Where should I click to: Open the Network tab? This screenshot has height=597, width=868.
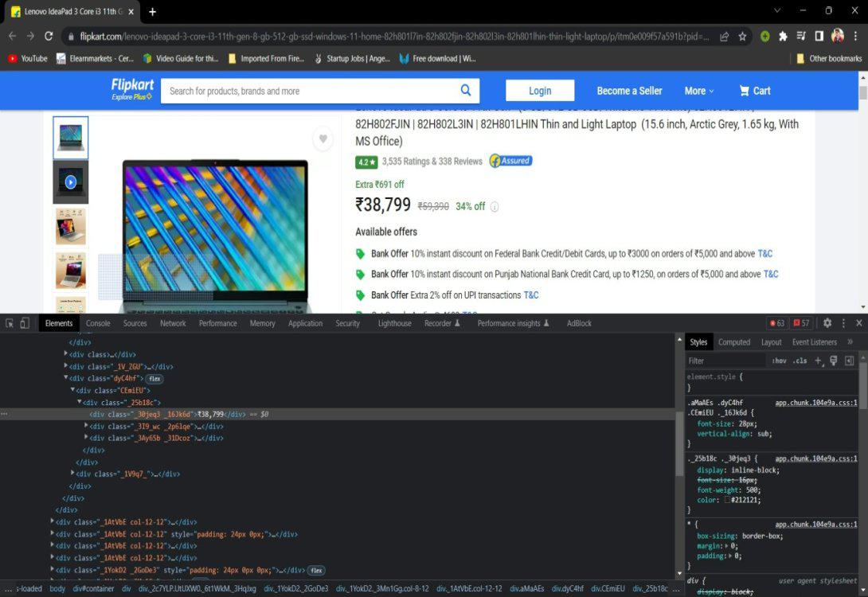tap(173, 323)
